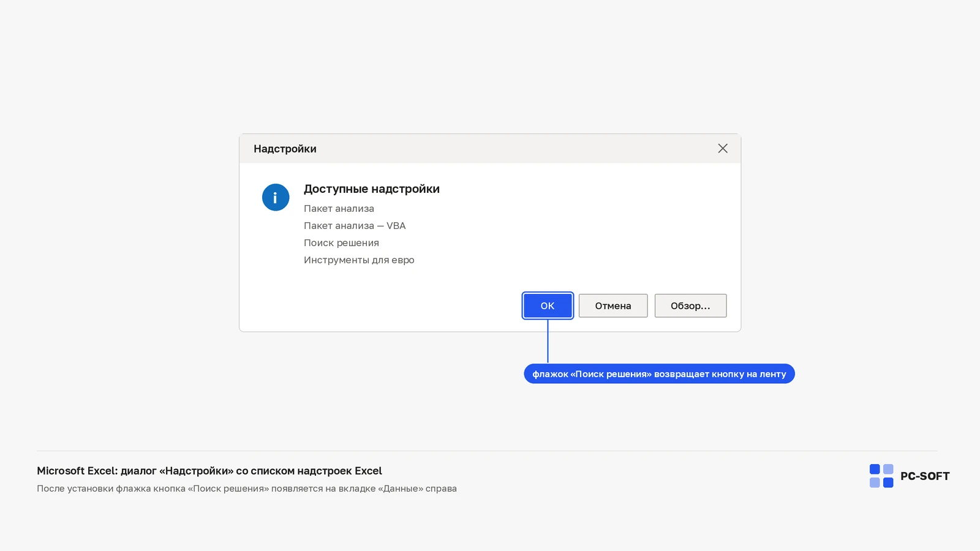Click the Надстройки dialog title

click(285, 149)
